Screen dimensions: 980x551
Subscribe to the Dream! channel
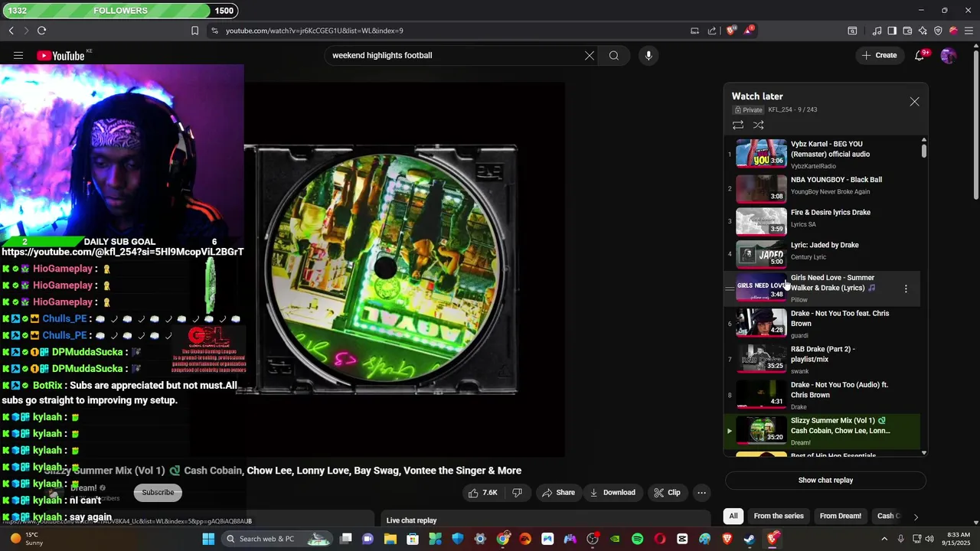click(x=158, y=492)
